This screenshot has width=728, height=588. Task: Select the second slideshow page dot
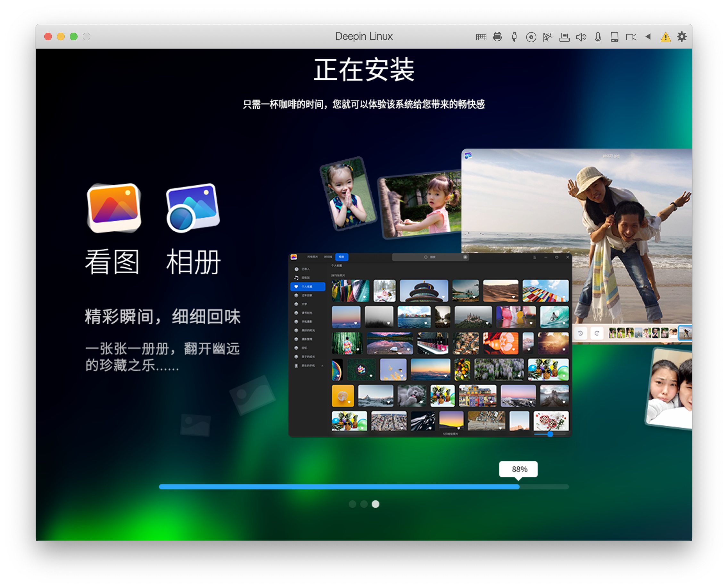pyautogui.click(x=364, y=504)
